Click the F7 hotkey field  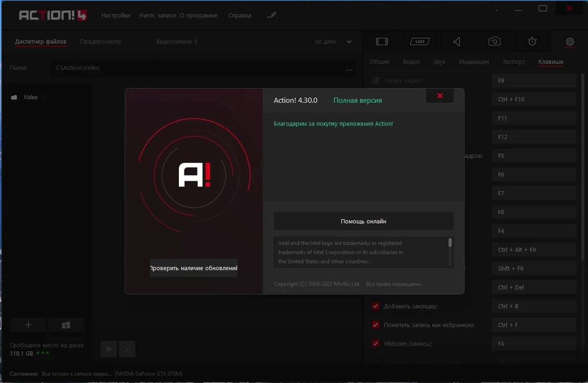[534, 193]
